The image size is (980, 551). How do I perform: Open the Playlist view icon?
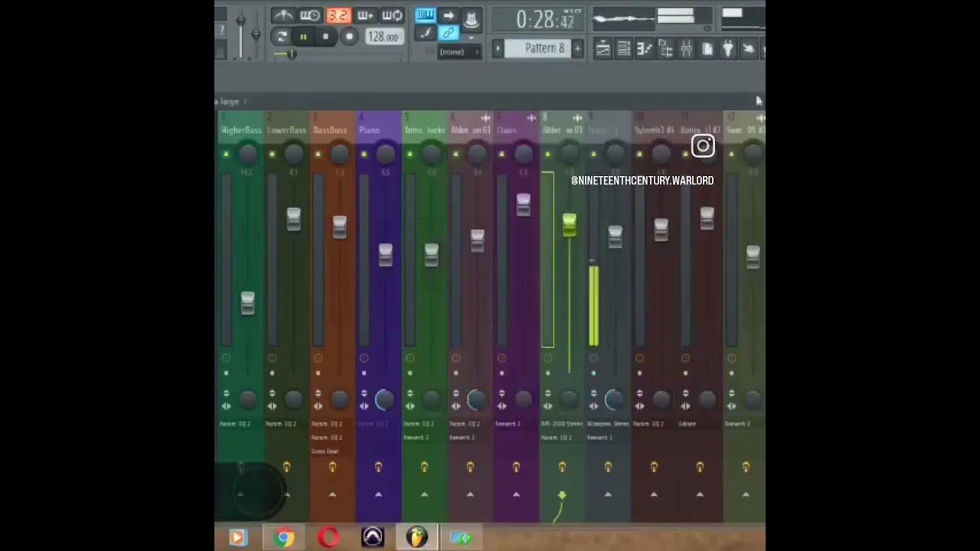pyautogui.click(x=603, y=50)
